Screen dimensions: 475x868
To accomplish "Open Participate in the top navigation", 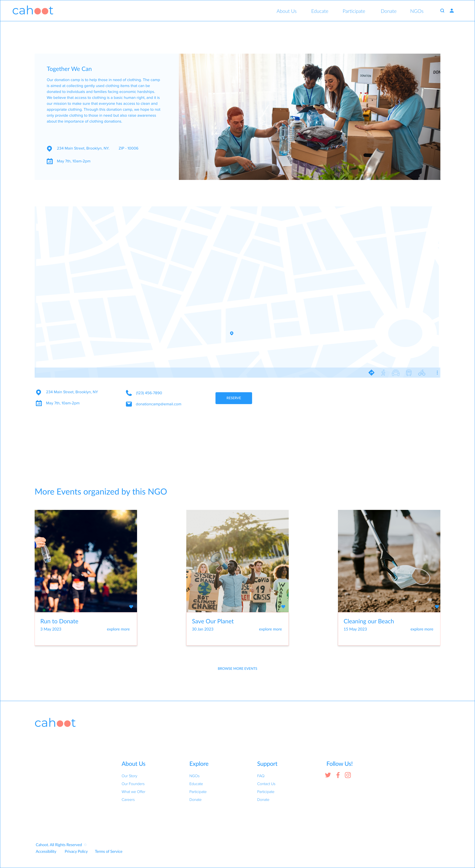I will [354, 11].
